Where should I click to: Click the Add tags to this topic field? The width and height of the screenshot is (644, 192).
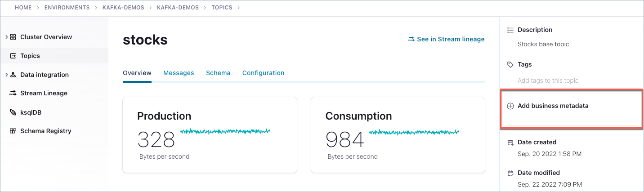pyautogui.click(x=548, y=80)
